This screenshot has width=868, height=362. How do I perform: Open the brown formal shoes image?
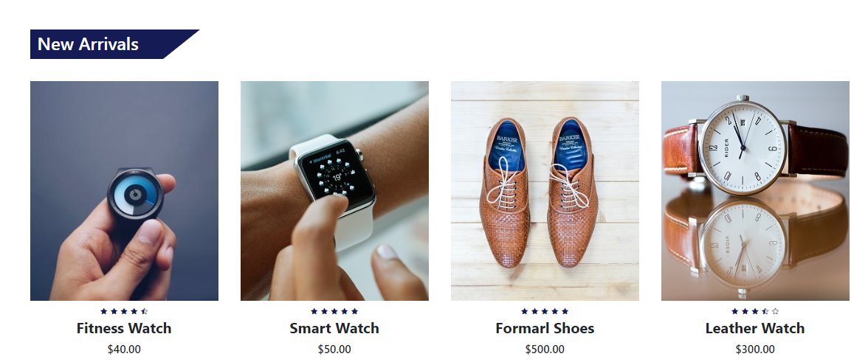pyautogui.click(x=545, y=191)
